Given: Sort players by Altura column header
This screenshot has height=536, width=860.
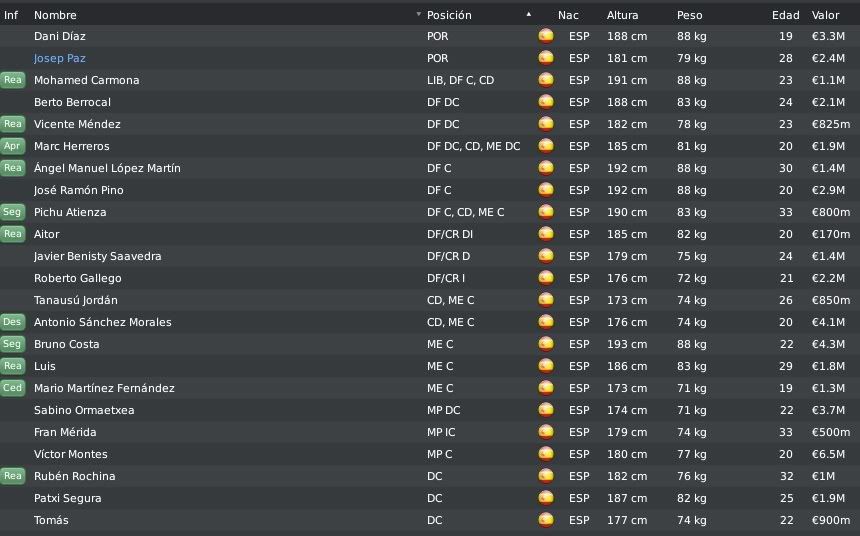Looking at the screenshot, I should 623,15.
